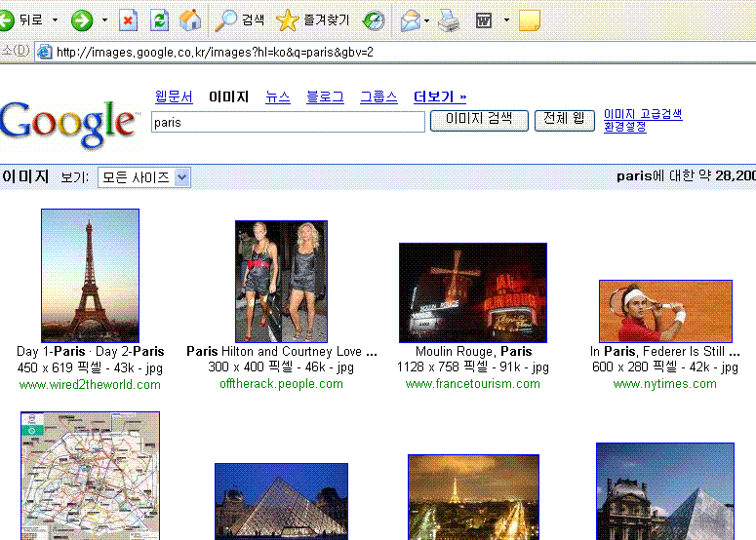Click www.wired2theworld.com source text
Screen dimensions: 756x540
point(90,384)
